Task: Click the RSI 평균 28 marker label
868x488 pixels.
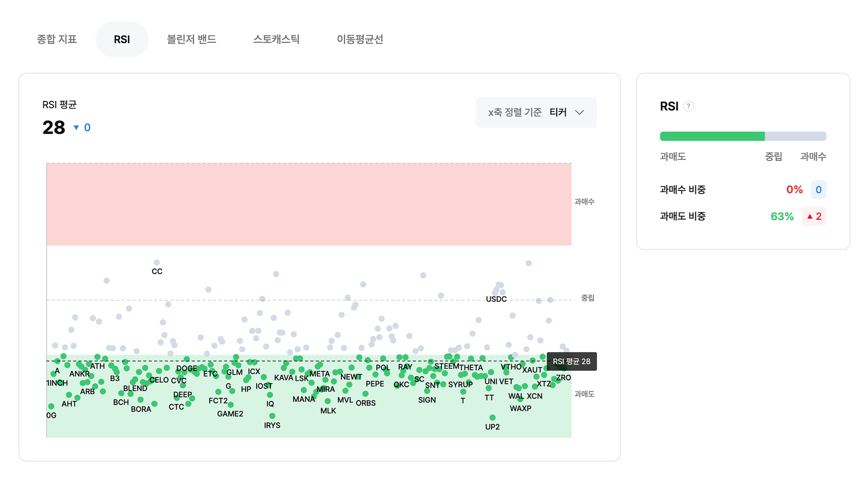Action: pyautogui.click(x=572, y=361)
